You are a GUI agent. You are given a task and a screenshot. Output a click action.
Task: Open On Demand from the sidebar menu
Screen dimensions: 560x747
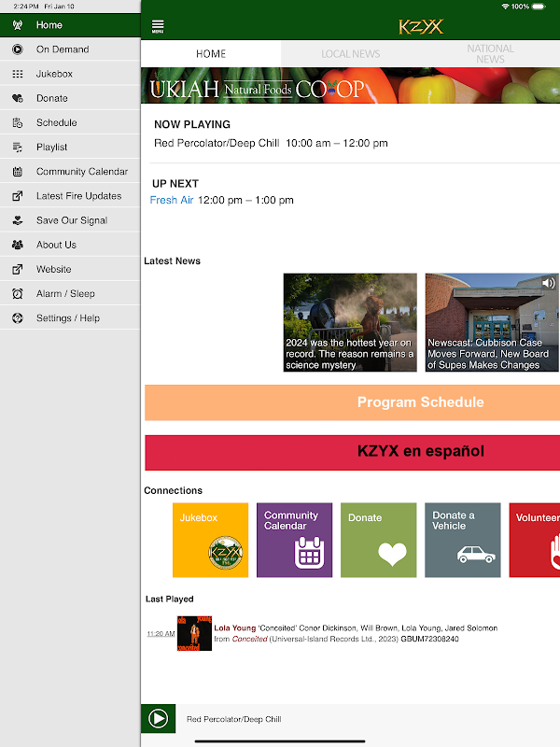tap(71, 49)
